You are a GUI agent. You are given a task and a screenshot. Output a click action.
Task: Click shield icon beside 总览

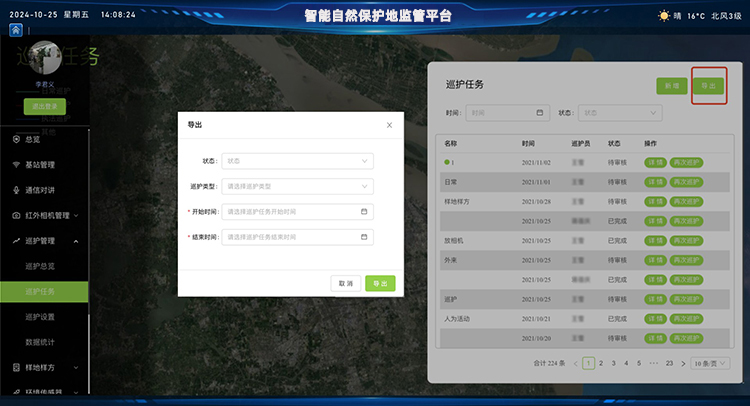point(16,139)
